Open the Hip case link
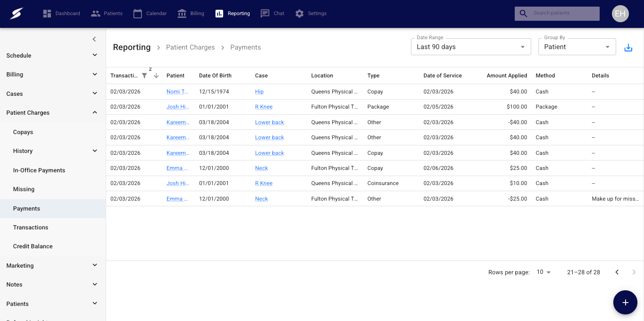The width and height of the screenshot is (644, 321). pyautogui.click(x=259, y=92)
